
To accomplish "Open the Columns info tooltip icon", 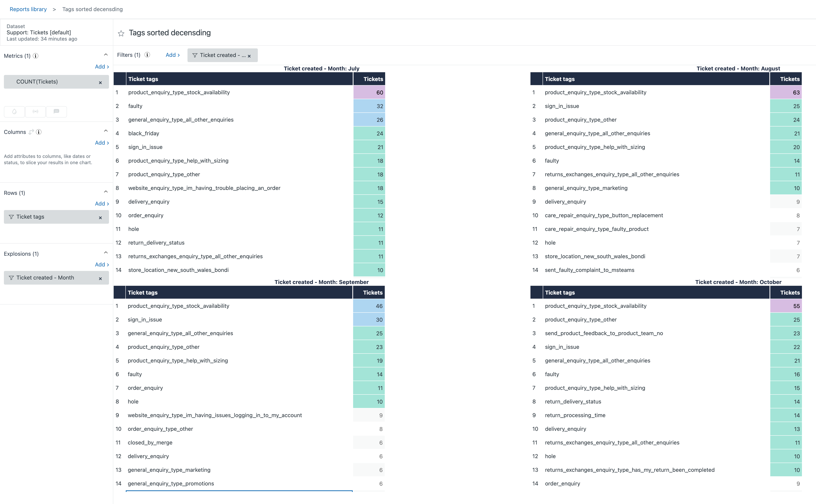I will click(x=39, y=132).
